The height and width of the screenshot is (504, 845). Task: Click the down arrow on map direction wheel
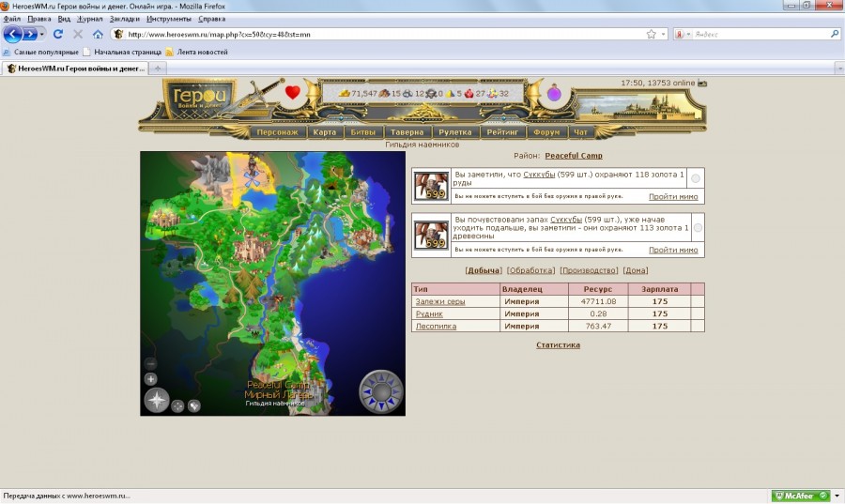pos(381,406)
